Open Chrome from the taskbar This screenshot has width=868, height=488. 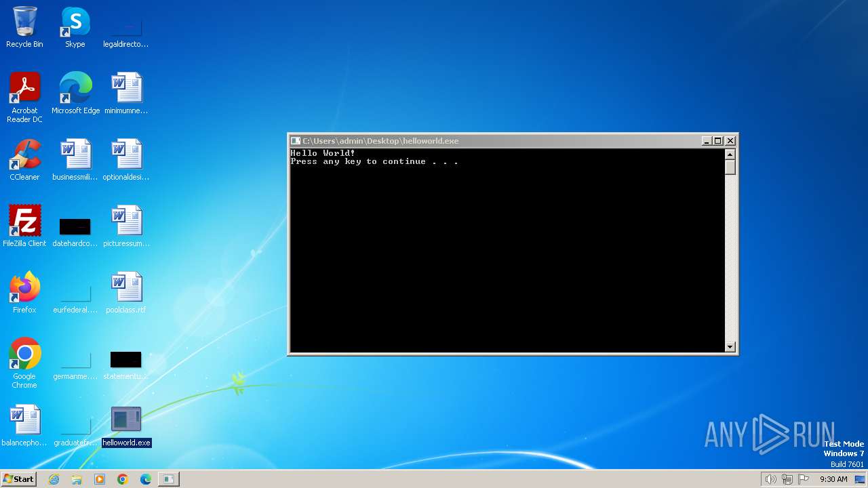click(x=123, y=479)
